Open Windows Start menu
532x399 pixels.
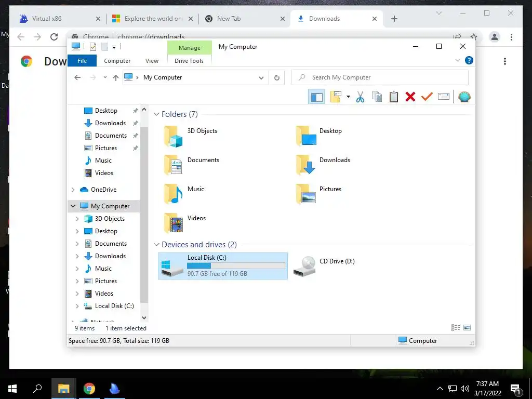[12, 389]
